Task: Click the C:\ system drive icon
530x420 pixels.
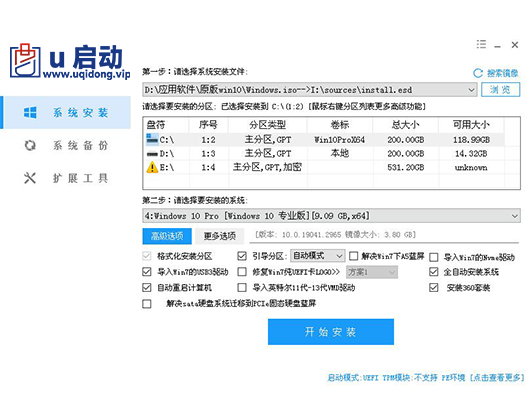Action: [152, 139]
